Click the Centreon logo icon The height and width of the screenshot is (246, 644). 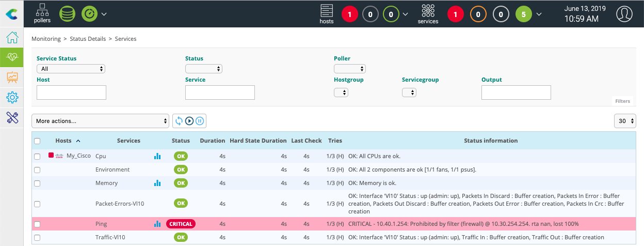pos(11,14)
